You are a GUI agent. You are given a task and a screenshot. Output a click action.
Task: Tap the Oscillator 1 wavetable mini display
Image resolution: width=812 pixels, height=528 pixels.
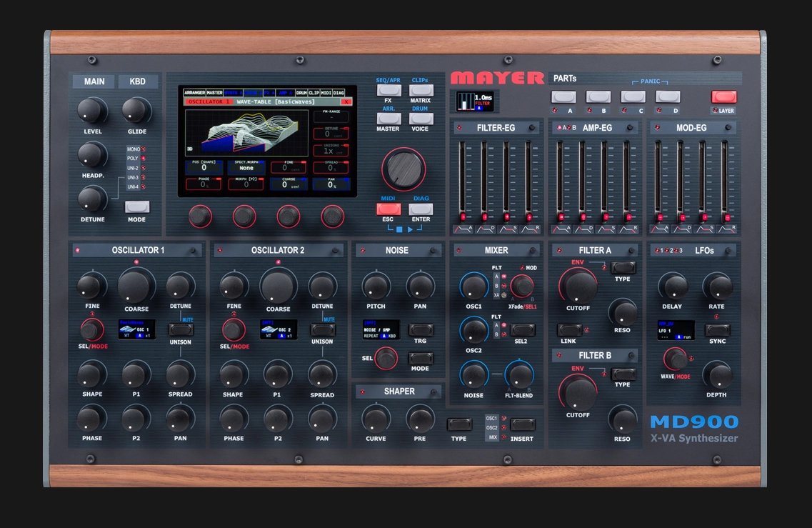click(x=136, y=329)
